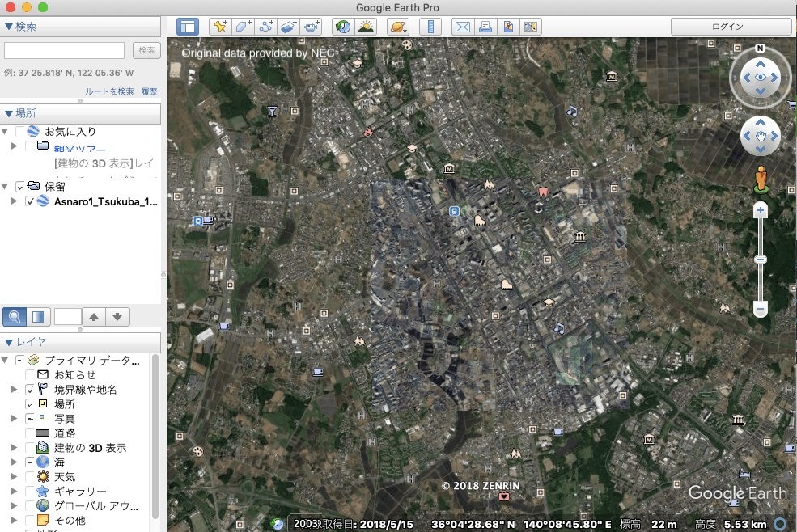
Task: Click the look joystick eye icon
Action: point(760,78)
